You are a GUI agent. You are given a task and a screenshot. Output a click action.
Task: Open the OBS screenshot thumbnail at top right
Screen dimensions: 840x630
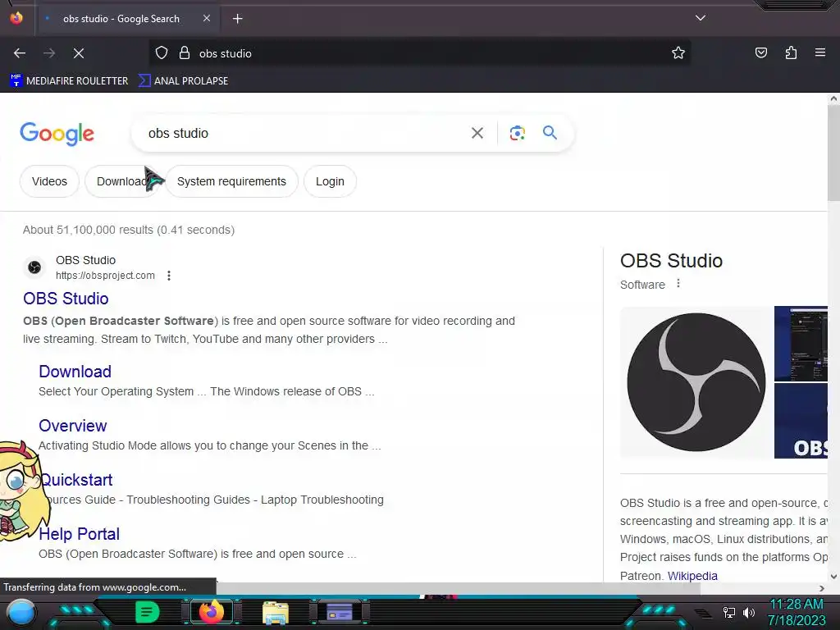[x=801, y=344]
